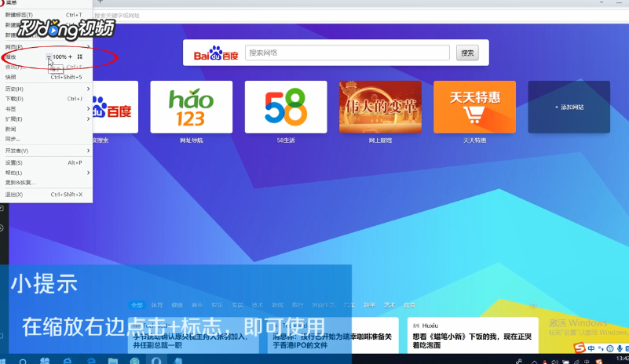
Task: Toggle full screen icon in zoom row
Action: click(x=80, y=57)
